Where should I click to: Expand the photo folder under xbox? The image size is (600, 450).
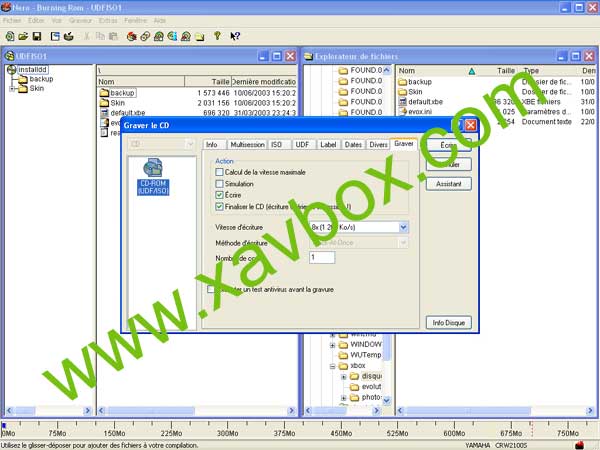point(344,398)
